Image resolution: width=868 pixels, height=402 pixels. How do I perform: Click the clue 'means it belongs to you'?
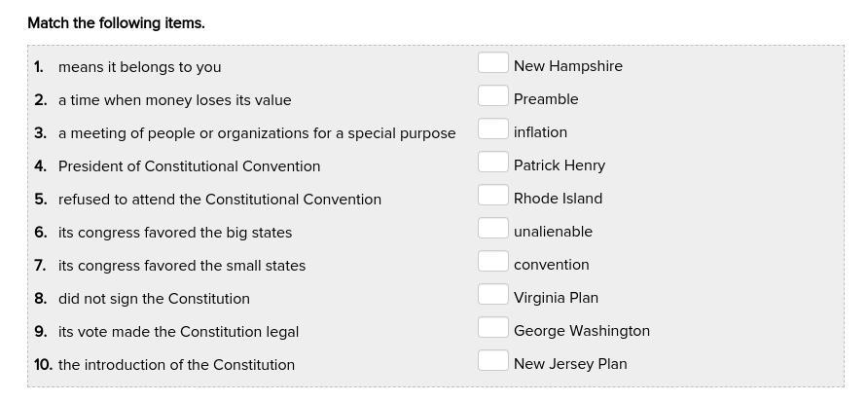pyautogui.click(x=139, y=67)
